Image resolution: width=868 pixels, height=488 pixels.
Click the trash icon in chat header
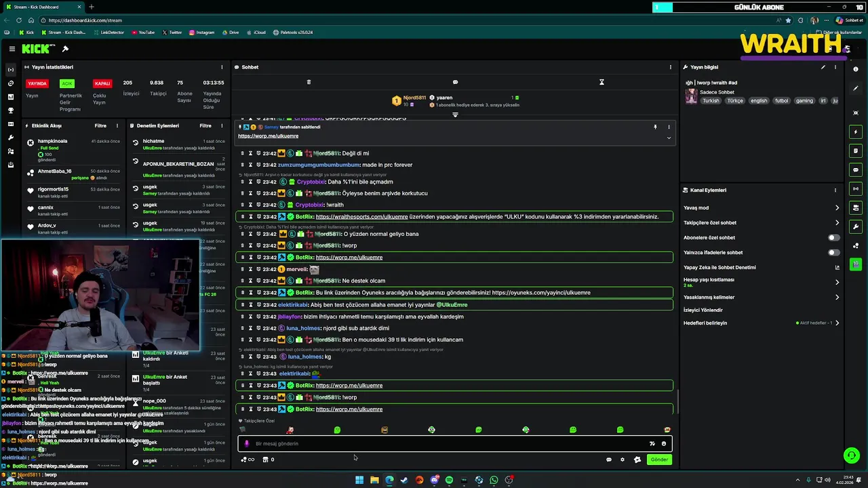click(x=309, y=82)
